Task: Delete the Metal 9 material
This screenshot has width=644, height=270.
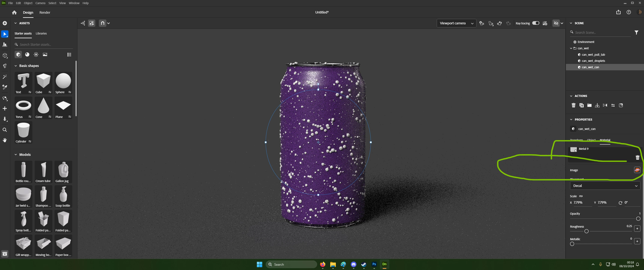Action: pos(637,157)
